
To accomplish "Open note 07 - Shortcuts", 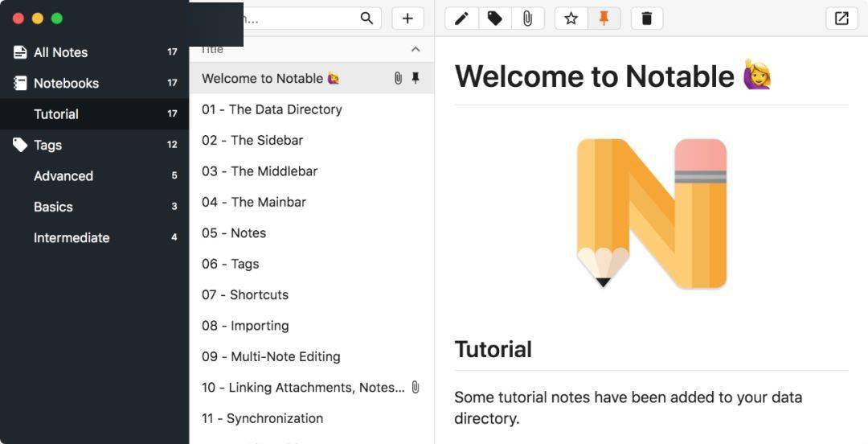I will 312,295.
